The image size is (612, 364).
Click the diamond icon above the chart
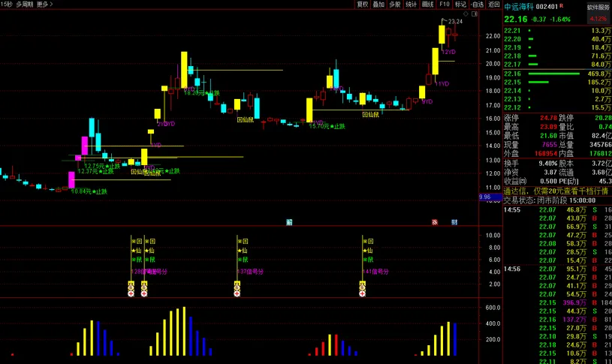(x=465, y=14)
